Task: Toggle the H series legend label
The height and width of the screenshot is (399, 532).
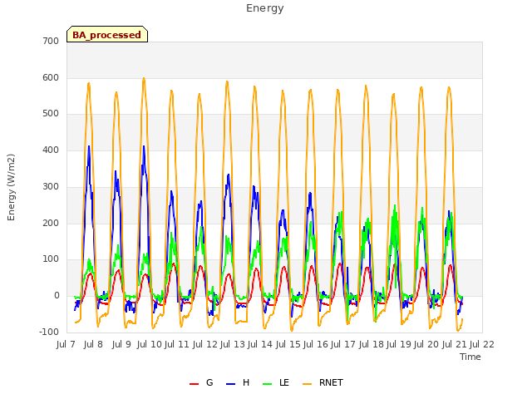Action: [246, 382]
